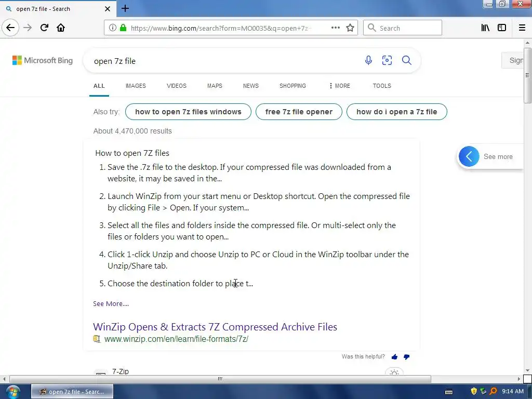Click the orange search tray icon
Screen dimensions: 532x399
click(x=494, y=391)
